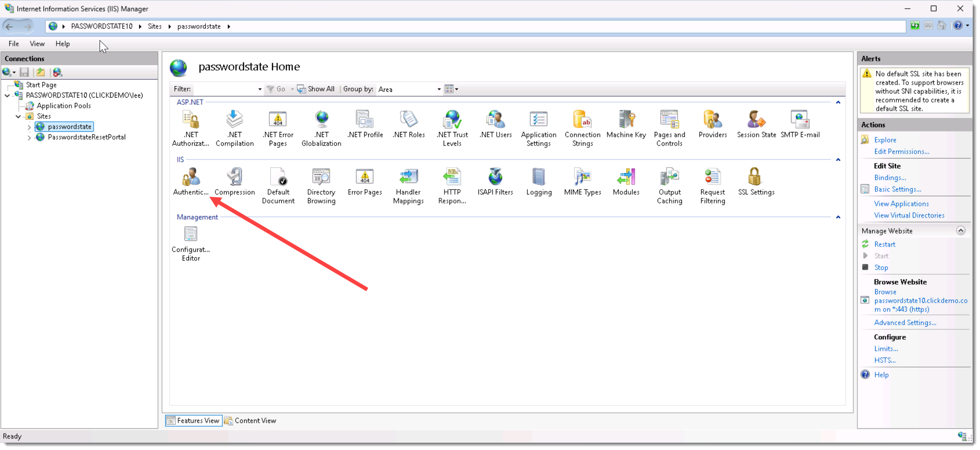
Task: Open the Providers feature
Action: [713, 124]
